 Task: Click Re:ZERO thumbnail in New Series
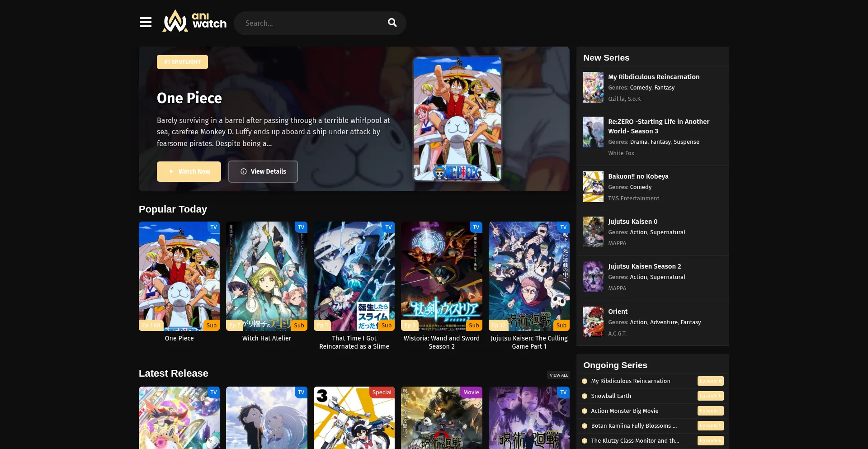(x=593, y=132)
